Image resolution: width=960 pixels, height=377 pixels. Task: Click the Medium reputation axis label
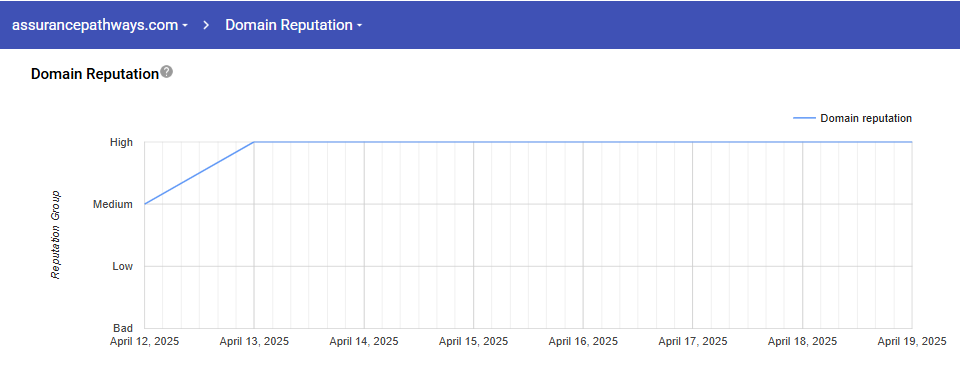coord(113,204)
